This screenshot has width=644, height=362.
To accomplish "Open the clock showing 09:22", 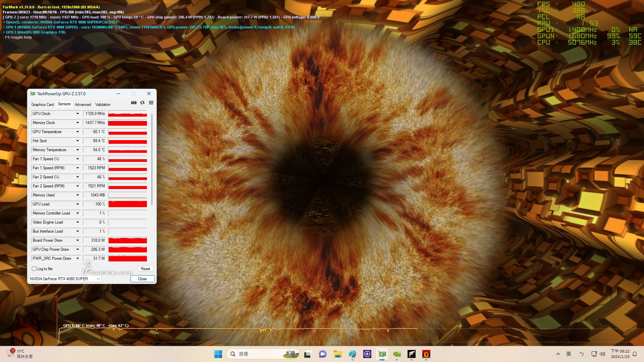I will tap(620, 354).
